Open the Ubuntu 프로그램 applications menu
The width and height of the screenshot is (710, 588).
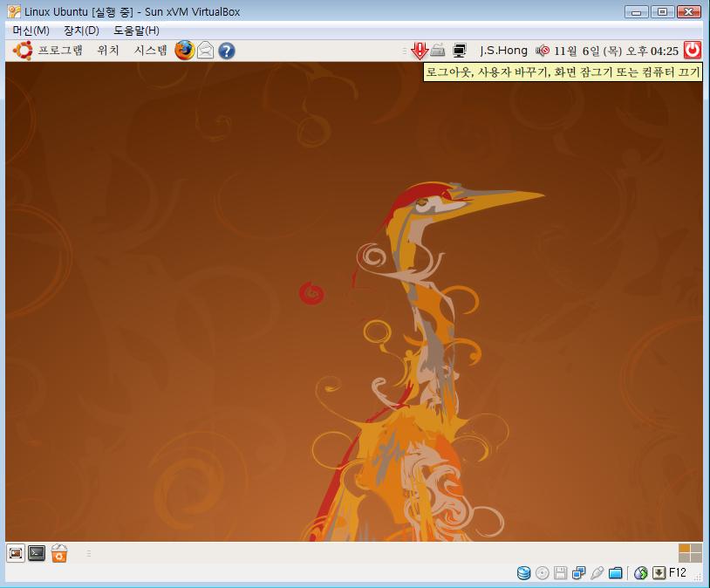click(60, 51)
